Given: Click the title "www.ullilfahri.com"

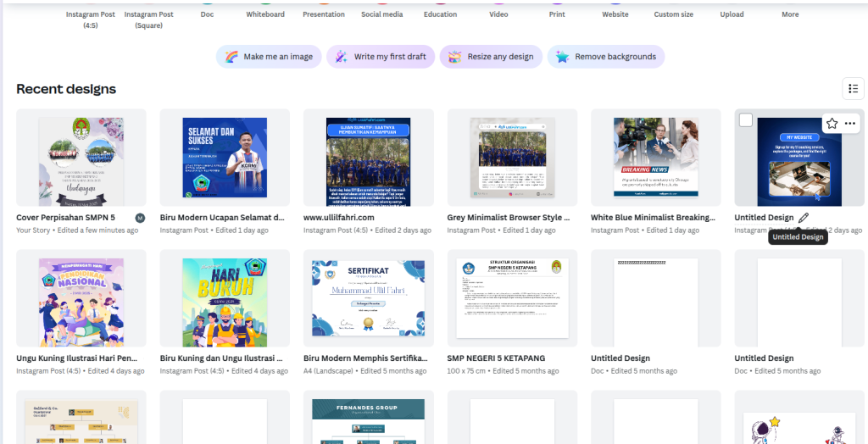Looking at the screenshot, I should coord(339,218).
